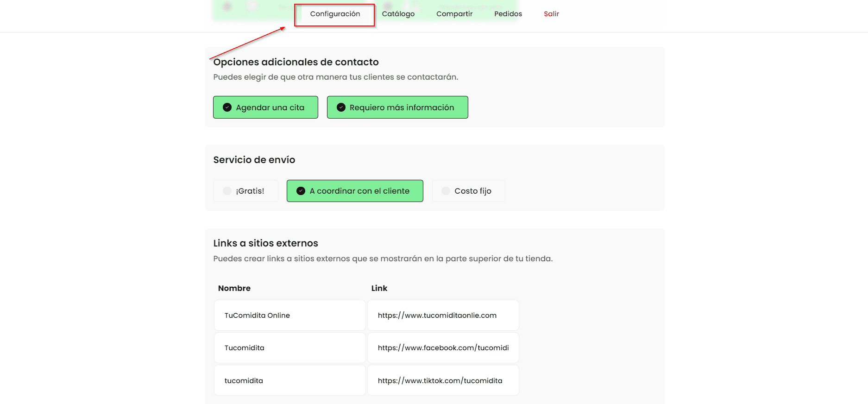Viewport: 868px width, 404px height.
Task: Switch to the Catálogo tab
Action: 398,14
